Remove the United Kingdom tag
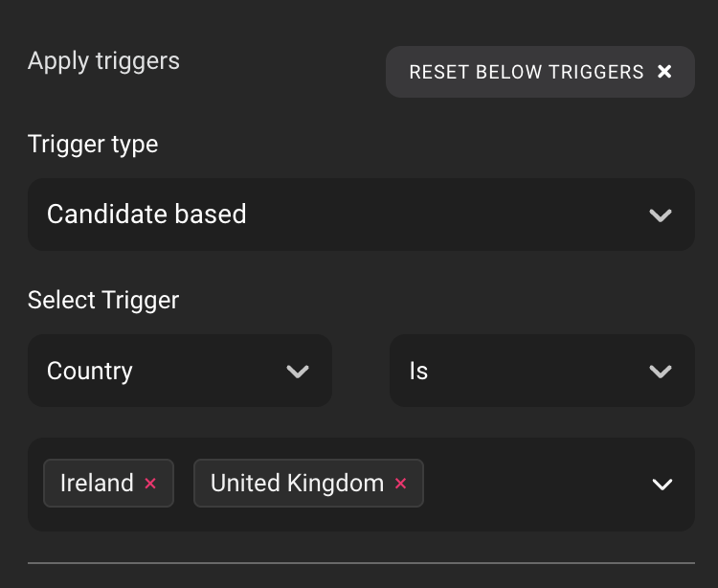Image resolution: width=718 pixels, height=588 pixels. (401, 484)
